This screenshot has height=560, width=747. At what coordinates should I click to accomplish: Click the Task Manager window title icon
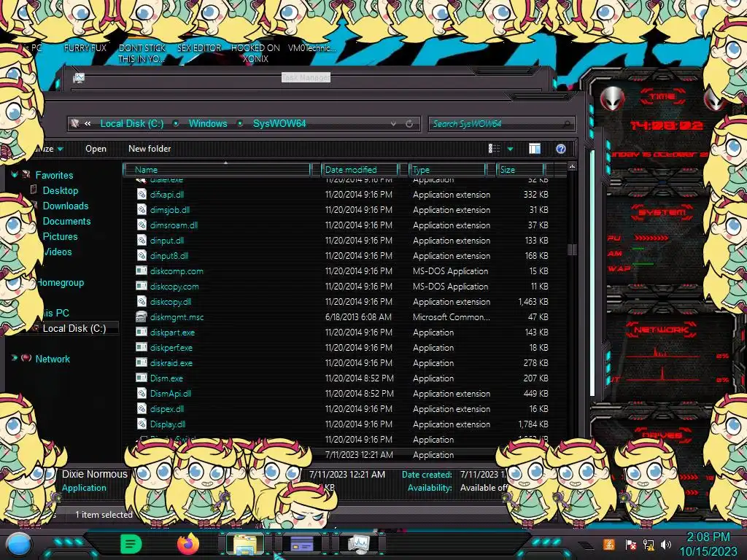click(x=79, y=78)
